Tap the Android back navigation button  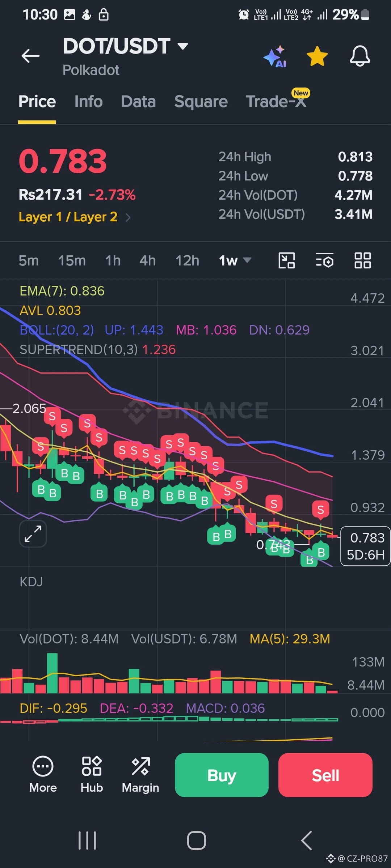tap(306, 840)
